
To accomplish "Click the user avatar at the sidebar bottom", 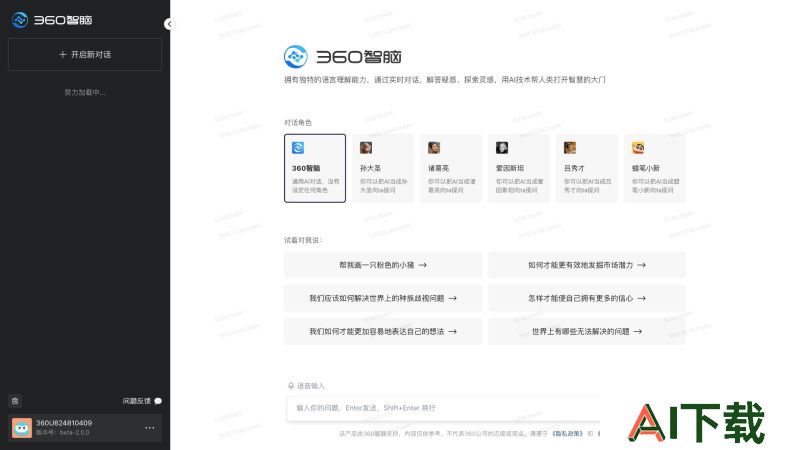I will (x=22, y=428).
